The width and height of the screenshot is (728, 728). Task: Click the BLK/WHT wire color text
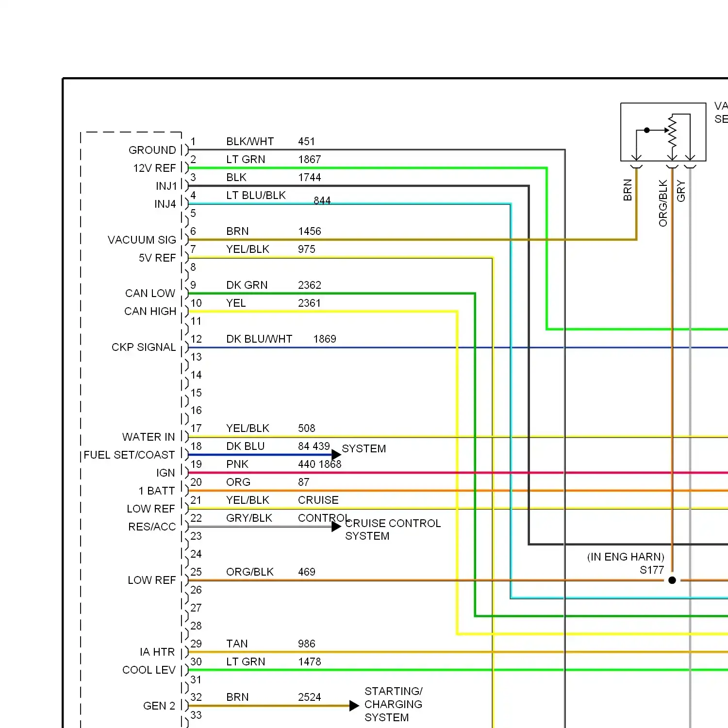(x=250, y=141)
